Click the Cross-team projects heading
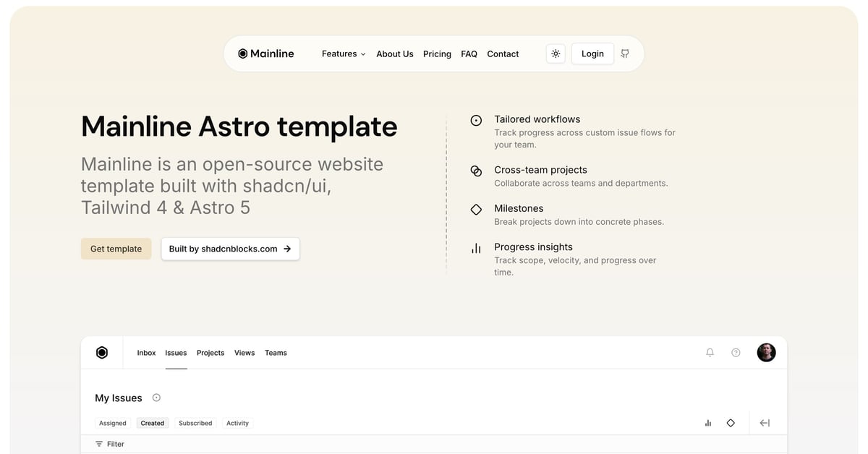The height and width of the screenshot is (454, 868). point(541,170)
